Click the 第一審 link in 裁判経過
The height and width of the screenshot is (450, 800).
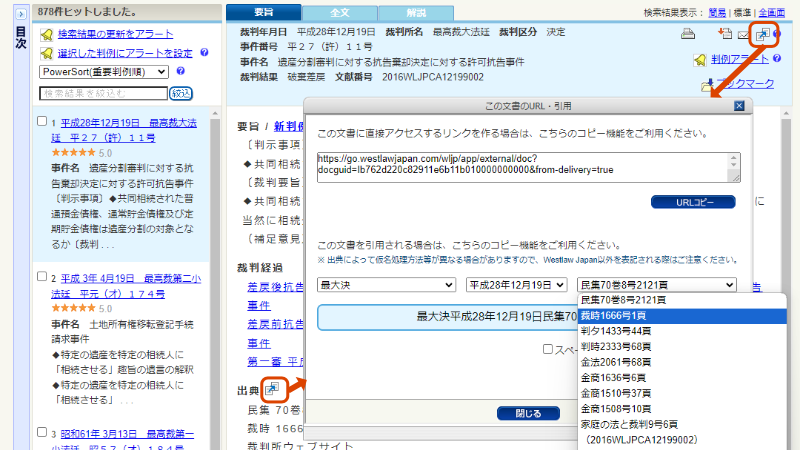(x=276, y=362)
